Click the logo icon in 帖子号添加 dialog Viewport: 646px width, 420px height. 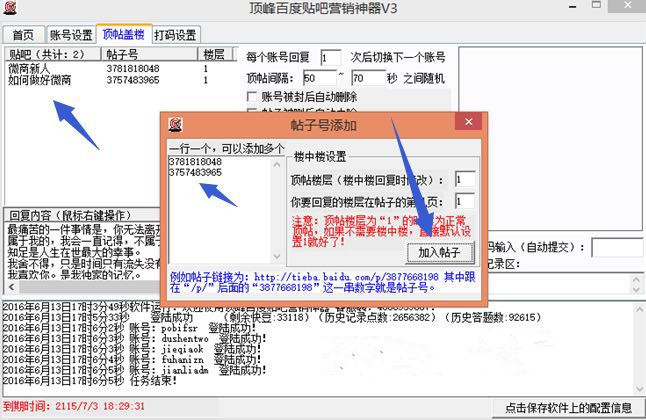click(176, 124)
